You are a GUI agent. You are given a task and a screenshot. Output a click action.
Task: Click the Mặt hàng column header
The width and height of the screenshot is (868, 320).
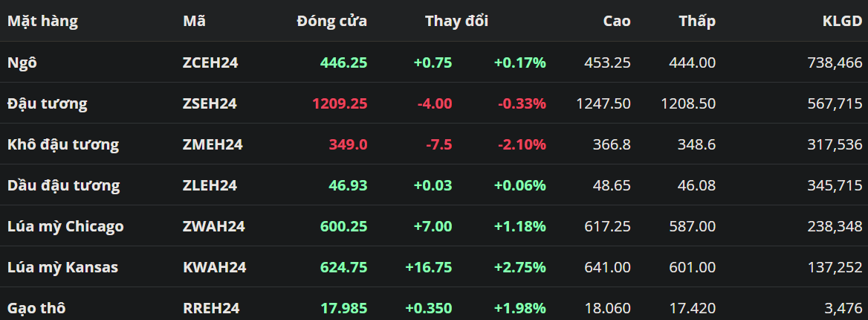click(42, 21)
